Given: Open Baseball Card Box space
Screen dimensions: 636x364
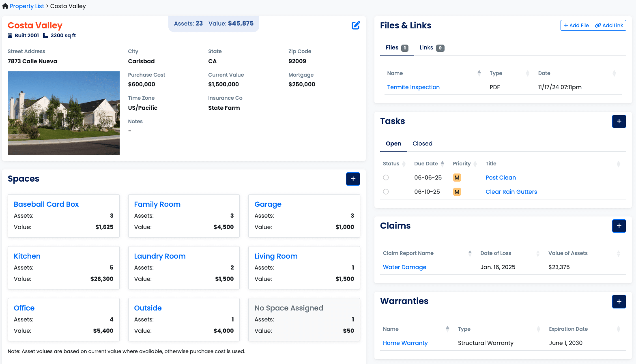Looking at the screenshot, I should 46,204.
